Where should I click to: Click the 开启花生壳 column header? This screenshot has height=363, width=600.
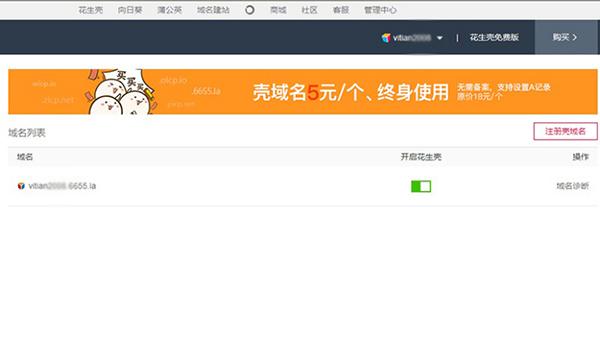421,157
